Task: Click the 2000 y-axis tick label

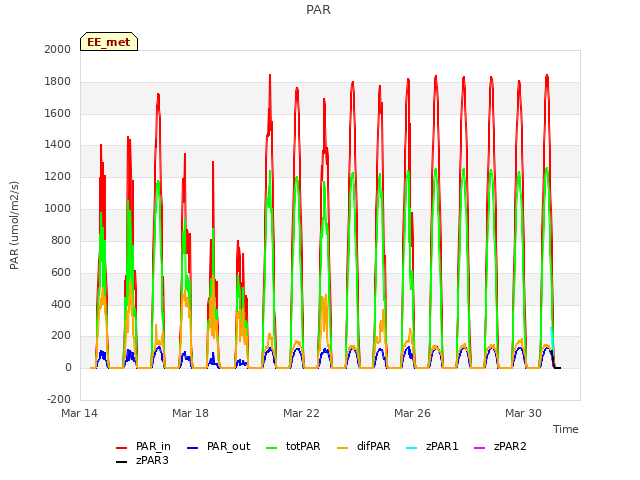Action: 58,49
